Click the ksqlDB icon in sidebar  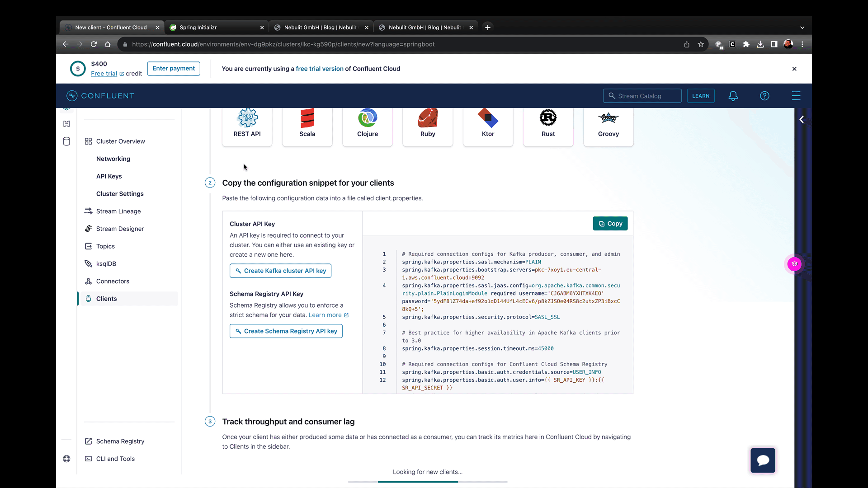click(x=89, y=263)
